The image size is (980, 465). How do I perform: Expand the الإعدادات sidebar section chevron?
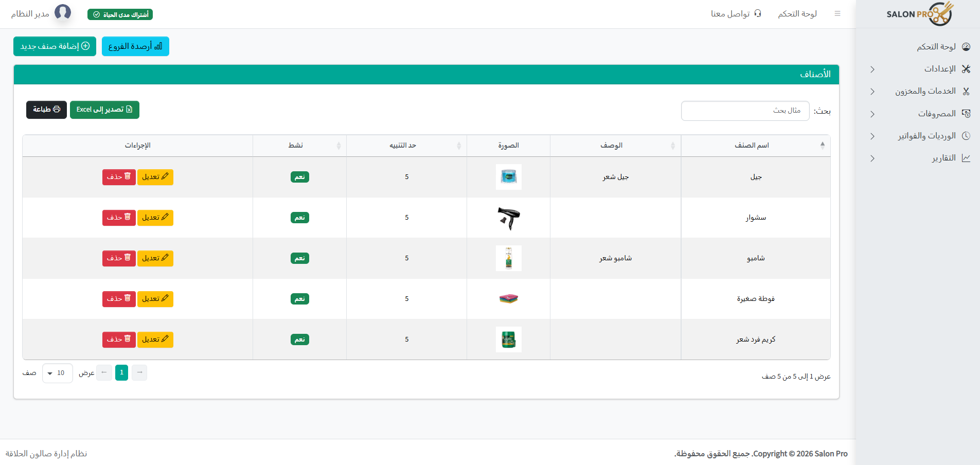tap(872, 68)
